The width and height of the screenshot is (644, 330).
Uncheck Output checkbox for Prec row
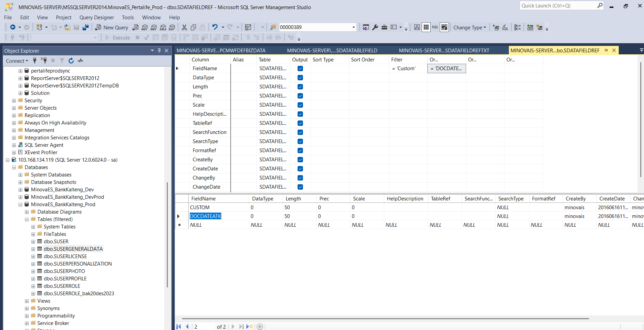pyautogui.click(x=300, y=96)
